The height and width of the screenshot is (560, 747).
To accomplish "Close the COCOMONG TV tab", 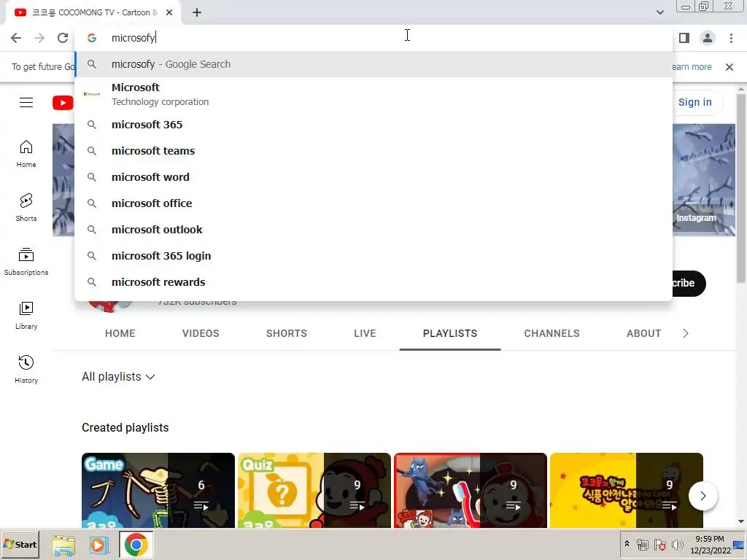I will 169,12.
